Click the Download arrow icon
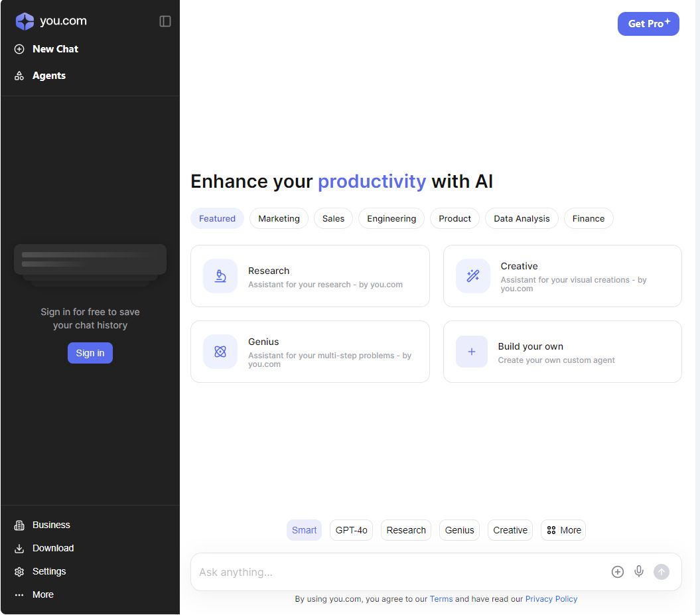 point(19,549)
